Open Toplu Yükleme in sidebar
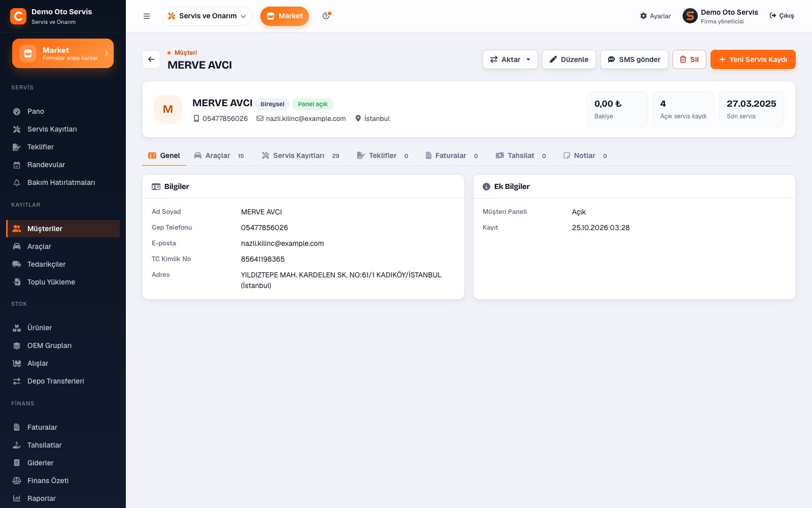The image size is (812, 508). click(63, 282)
